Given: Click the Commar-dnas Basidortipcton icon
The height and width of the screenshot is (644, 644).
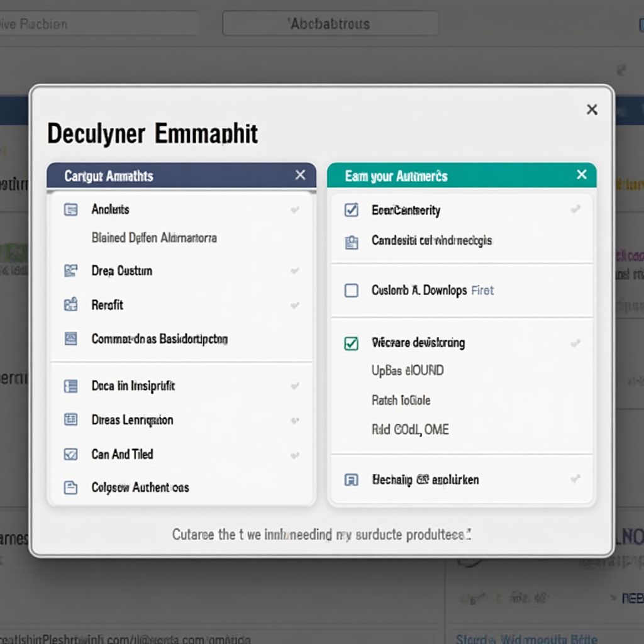Looking at the screenshot, I should coord(71,339).
